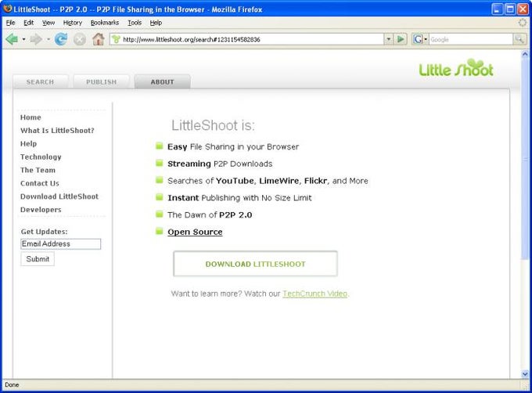This screenshot has height=393, width=532.
Task: Click the Firefox icon in title bar
Action: pos(8,9)
